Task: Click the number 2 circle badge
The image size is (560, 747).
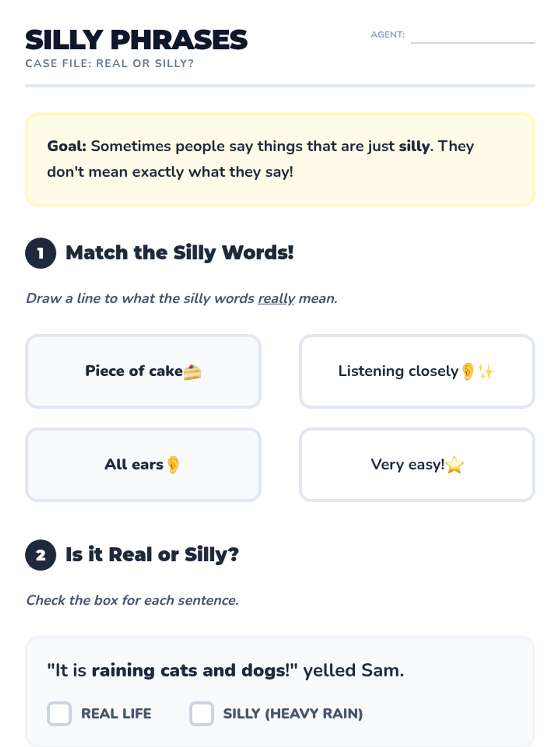Action: (41, 555)
